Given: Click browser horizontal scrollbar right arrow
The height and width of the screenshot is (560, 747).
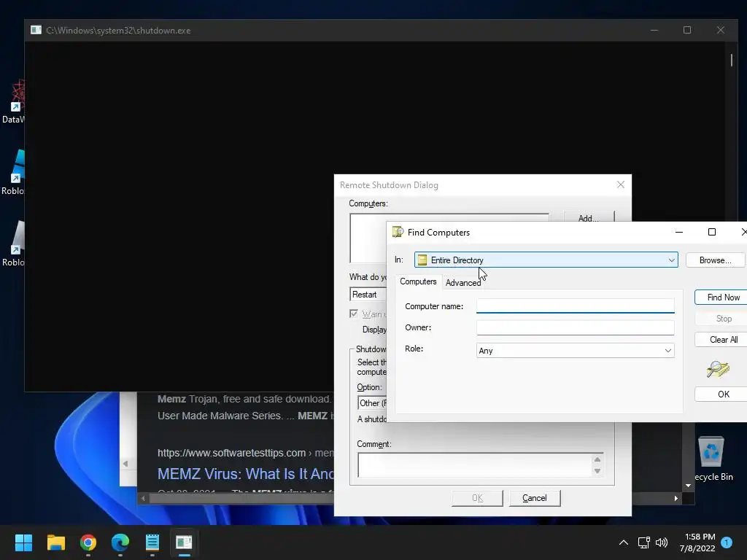Looking at the screenshot, I should [x=676, y=498].
